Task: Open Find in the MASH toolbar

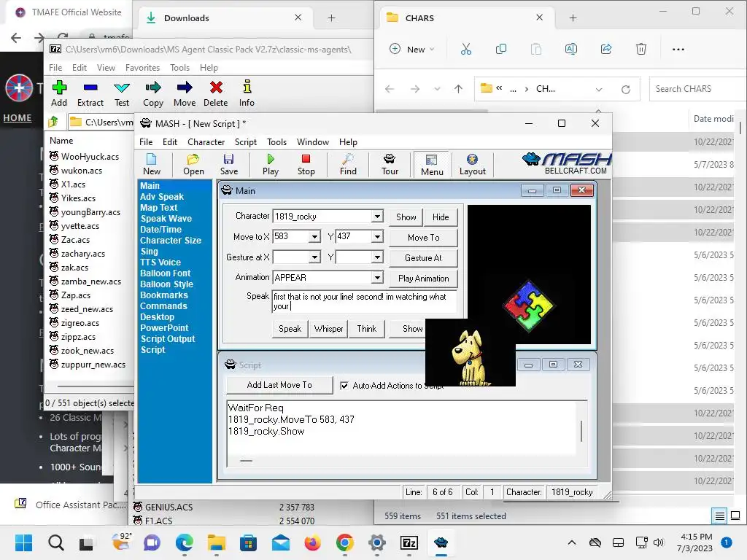Action: (x=348, y=164)
